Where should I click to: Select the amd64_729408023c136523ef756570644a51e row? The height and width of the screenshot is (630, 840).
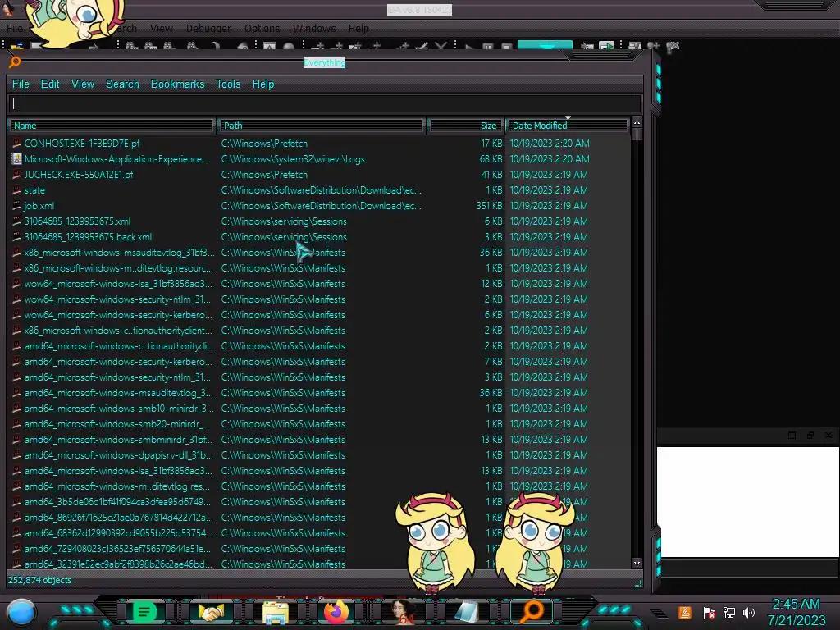[319, 549]
